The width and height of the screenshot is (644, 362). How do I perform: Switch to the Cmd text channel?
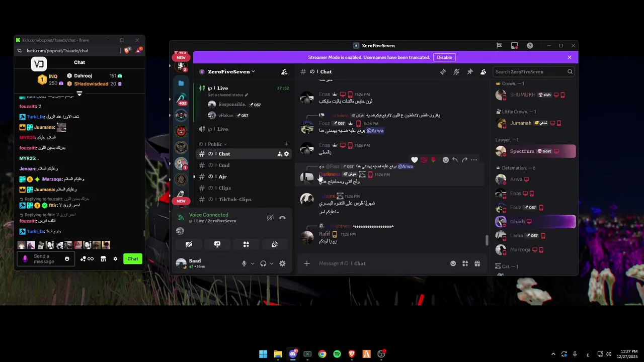click(x=244, y=165)
